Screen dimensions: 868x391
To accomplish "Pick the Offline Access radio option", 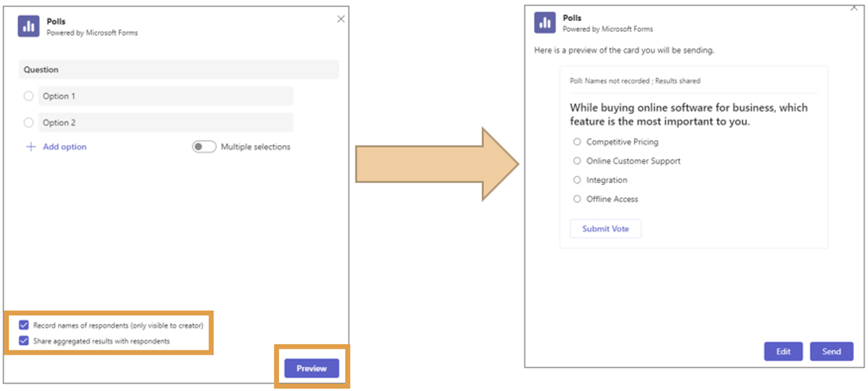I will (577, 199).
